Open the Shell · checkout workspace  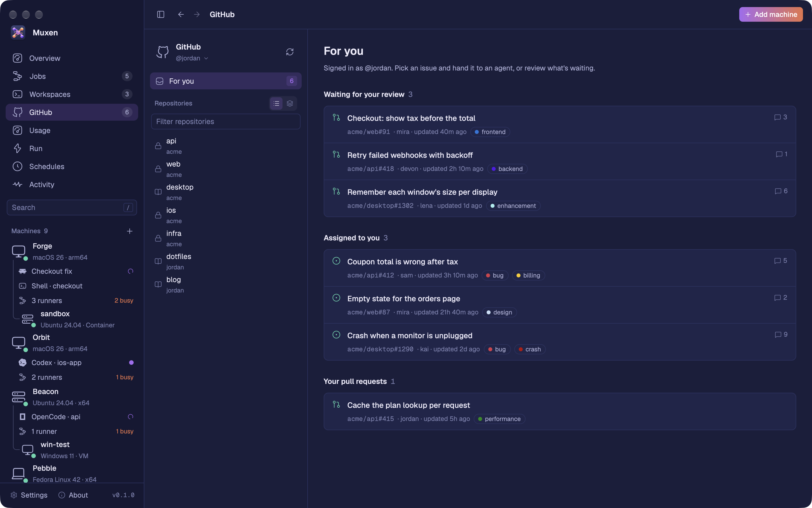pos(76,286)
